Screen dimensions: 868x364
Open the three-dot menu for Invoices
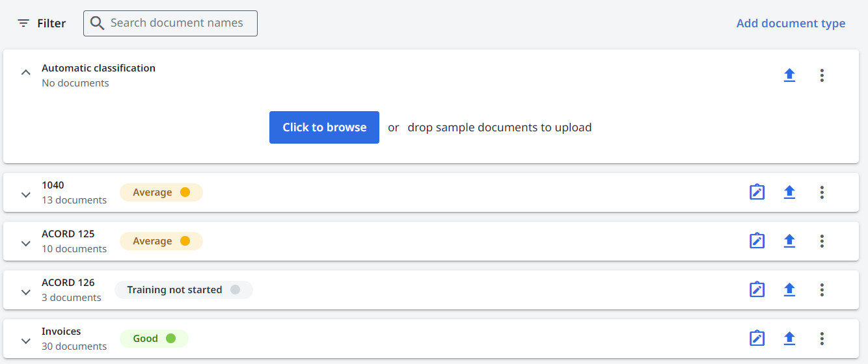tap(822, 339)
